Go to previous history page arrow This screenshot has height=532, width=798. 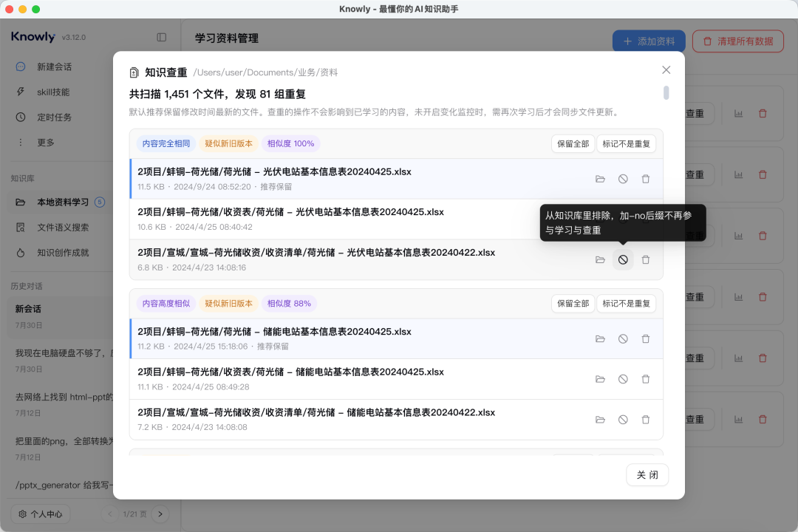[x=110, y=514]
